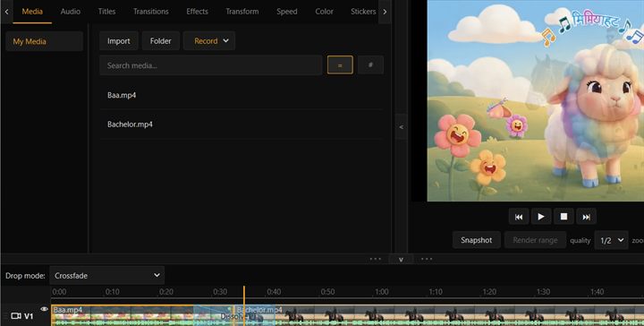Switch media browser to grid view
Viewport: 644px width, 326px height.
(370, 65)
